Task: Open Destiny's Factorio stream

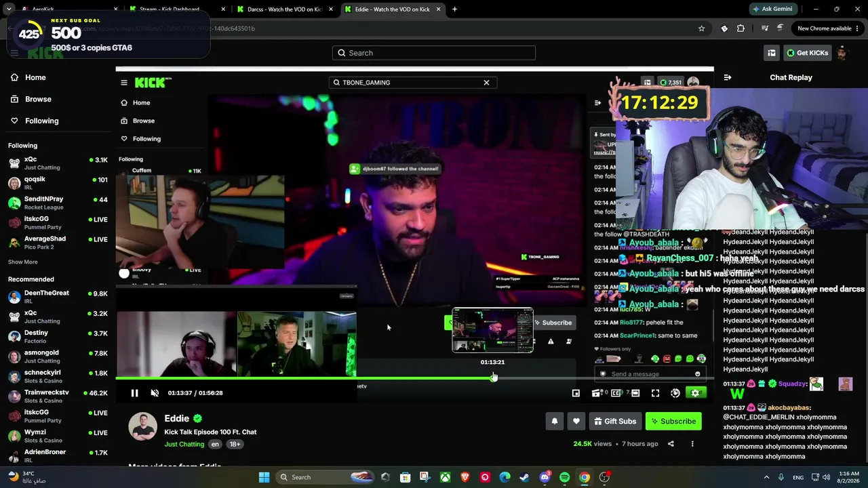Action: [58, 336]
